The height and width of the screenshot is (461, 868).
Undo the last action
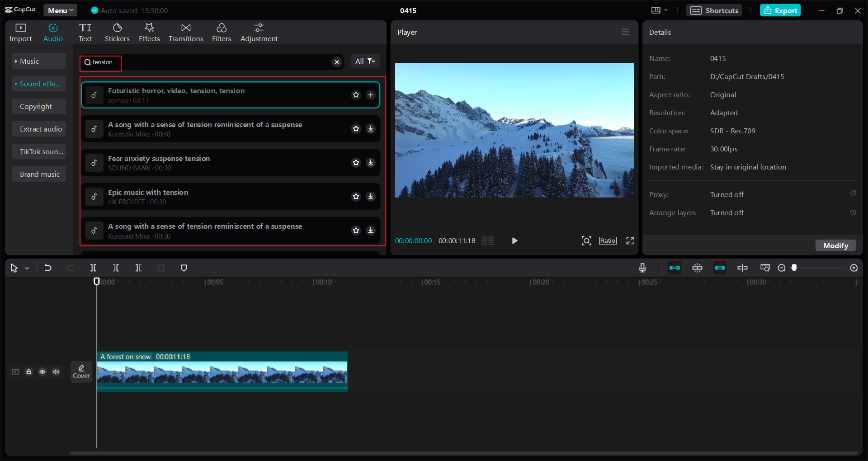pos(48,268)
